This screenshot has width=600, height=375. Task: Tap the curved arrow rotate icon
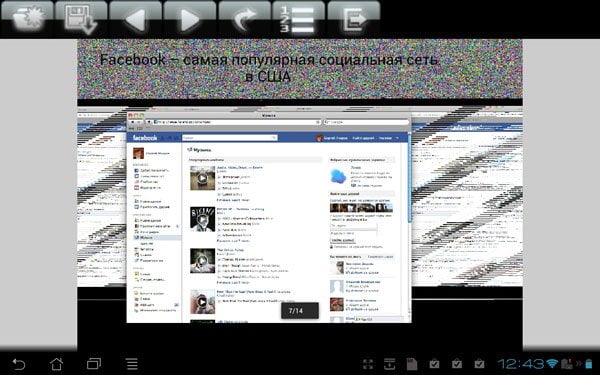coord(244,18)
